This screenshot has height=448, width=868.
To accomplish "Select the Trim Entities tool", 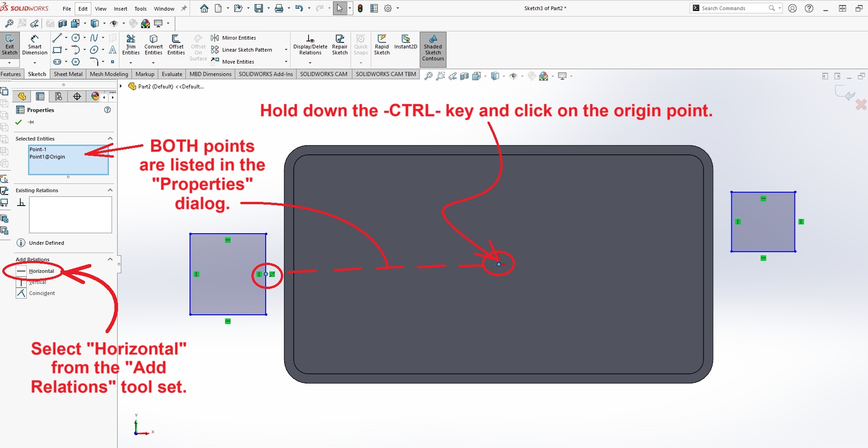I will click(131, 45).
